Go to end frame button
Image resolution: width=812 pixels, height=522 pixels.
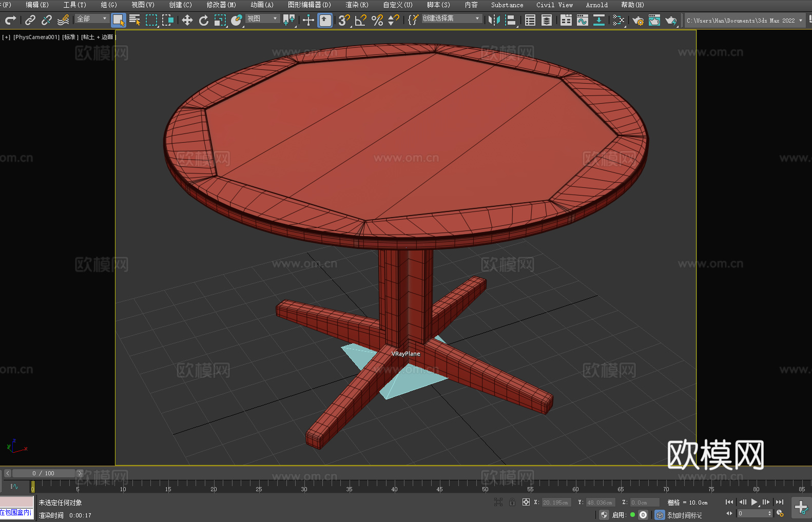pos(780,502)
